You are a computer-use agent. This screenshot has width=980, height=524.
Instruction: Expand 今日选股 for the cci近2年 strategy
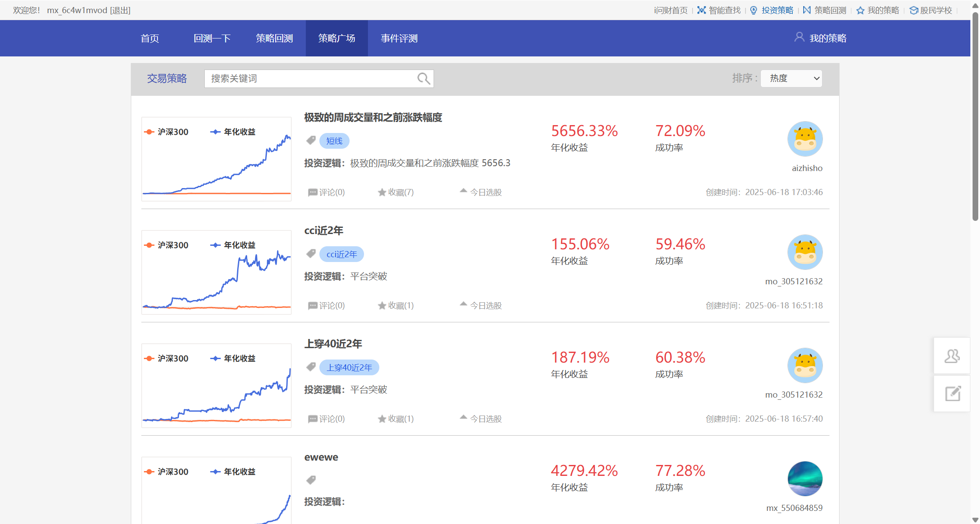click(x=481, y=305)
